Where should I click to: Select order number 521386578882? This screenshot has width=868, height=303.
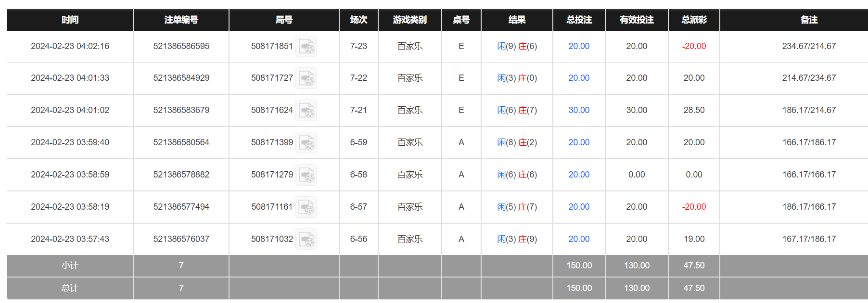(x=181, y=175)
